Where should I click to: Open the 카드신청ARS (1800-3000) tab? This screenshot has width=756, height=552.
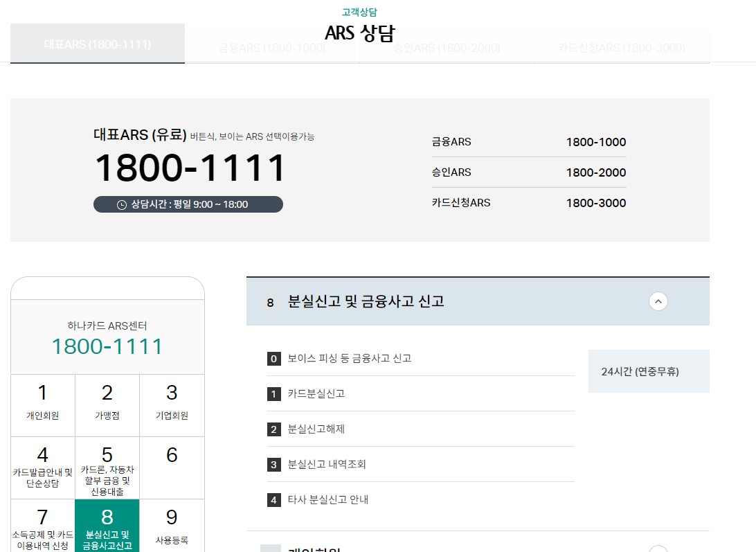pyautogui.click(x=622, y=48)
